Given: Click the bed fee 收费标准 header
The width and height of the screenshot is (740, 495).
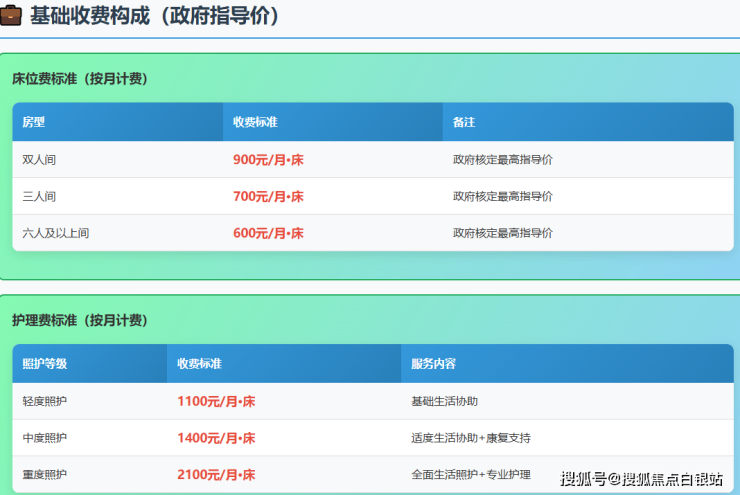Looking at the screenshot, I should (255, 122).
